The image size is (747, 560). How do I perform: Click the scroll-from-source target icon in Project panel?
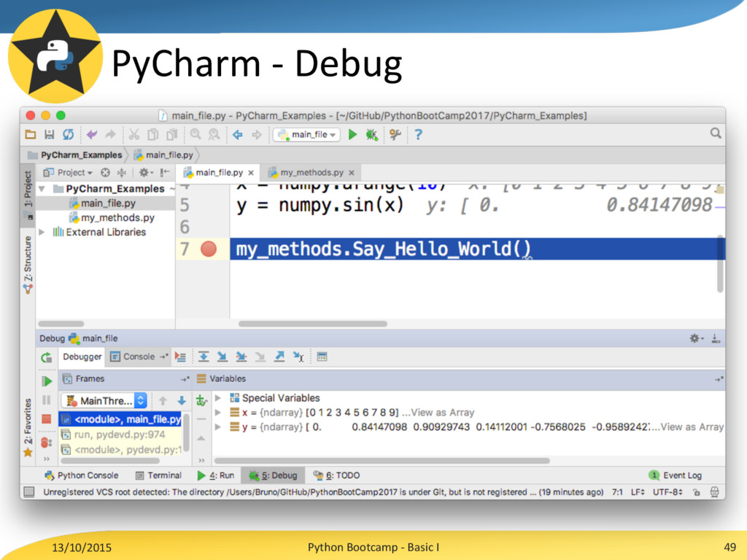[x=105, y=172]
